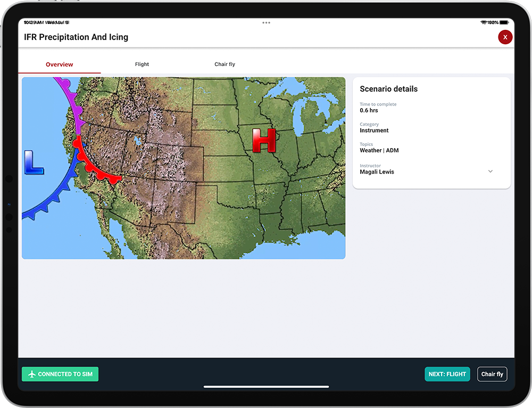The height and width of the screenshot is (408, 532).
Task: Click the blue L low-pressure symbol
Action: [x=34, y=163]
